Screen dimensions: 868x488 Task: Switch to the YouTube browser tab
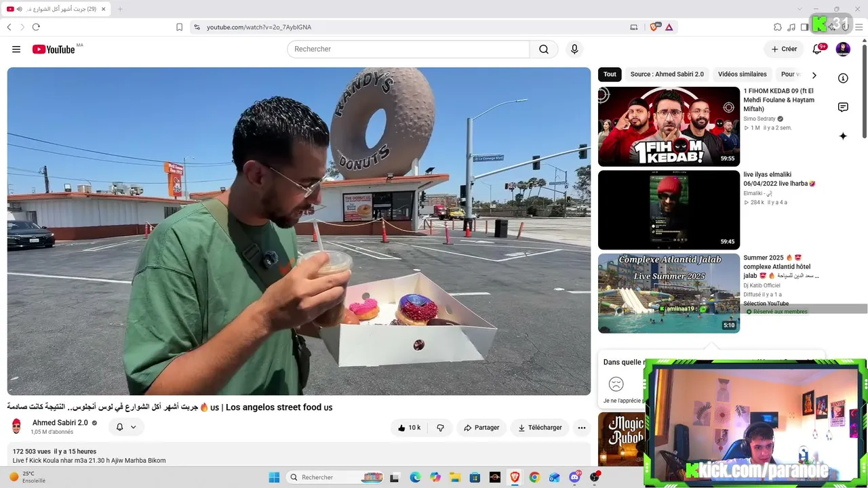coord(55,9)
